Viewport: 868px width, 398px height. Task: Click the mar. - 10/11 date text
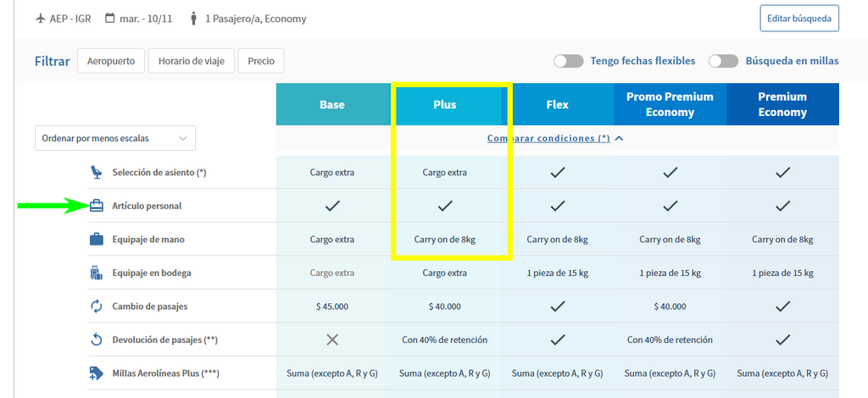pyautogui.click(x=146, y=19)
